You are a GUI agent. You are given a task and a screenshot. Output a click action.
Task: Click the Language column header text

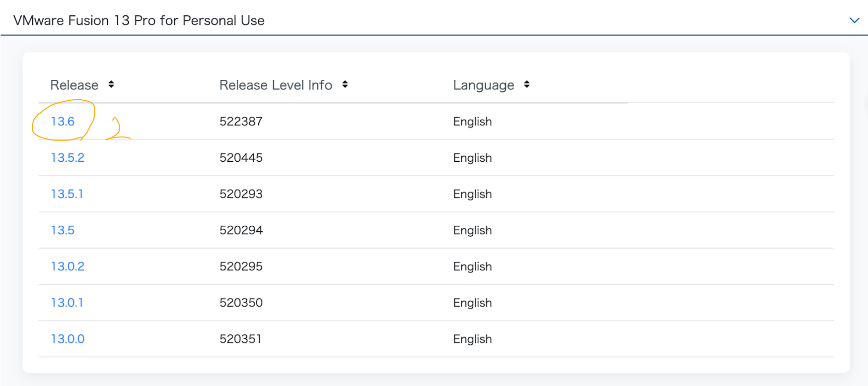tap(484, 85)
